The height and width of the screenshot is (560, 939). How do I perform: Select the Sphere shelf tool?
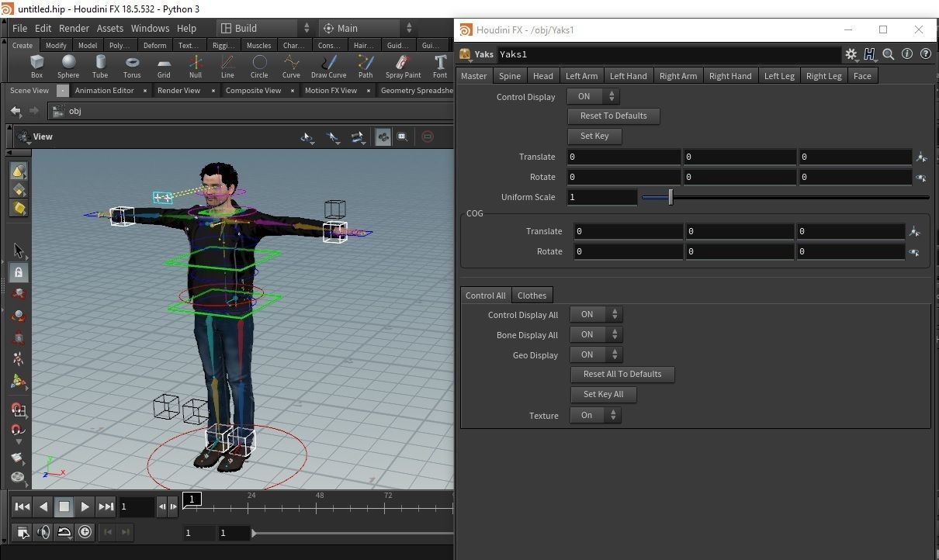tap(68, 66)
